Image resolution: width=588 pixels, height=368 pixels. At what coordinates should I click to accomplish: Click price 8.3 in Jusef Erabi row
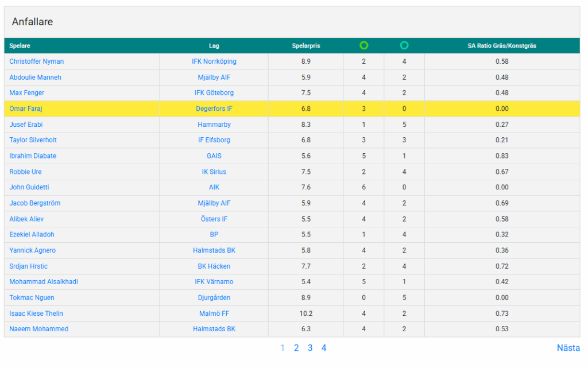point(306,125)
